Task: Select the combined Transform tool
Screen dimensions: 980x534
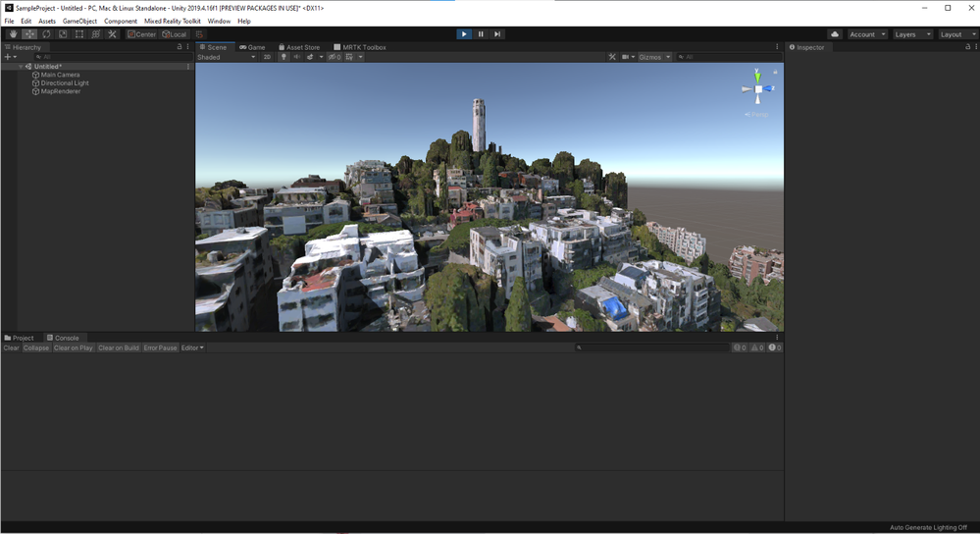Action: click(95, 34)
